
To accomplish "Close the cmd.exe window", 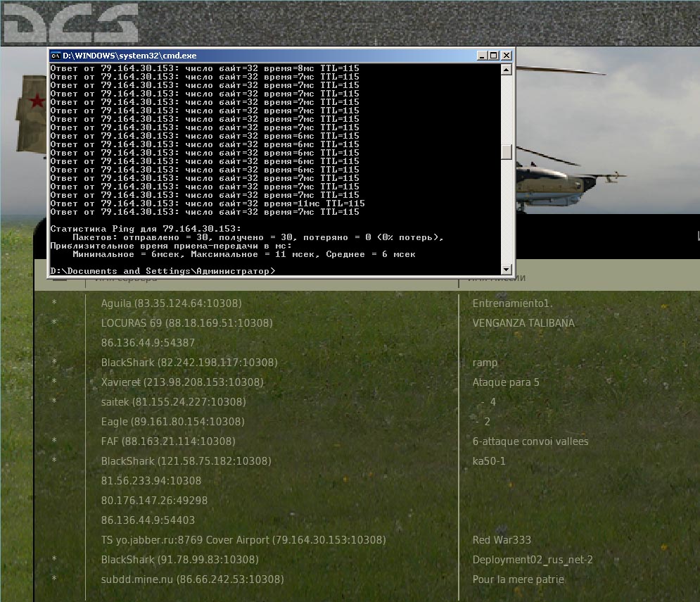I will tap(507, 56).
